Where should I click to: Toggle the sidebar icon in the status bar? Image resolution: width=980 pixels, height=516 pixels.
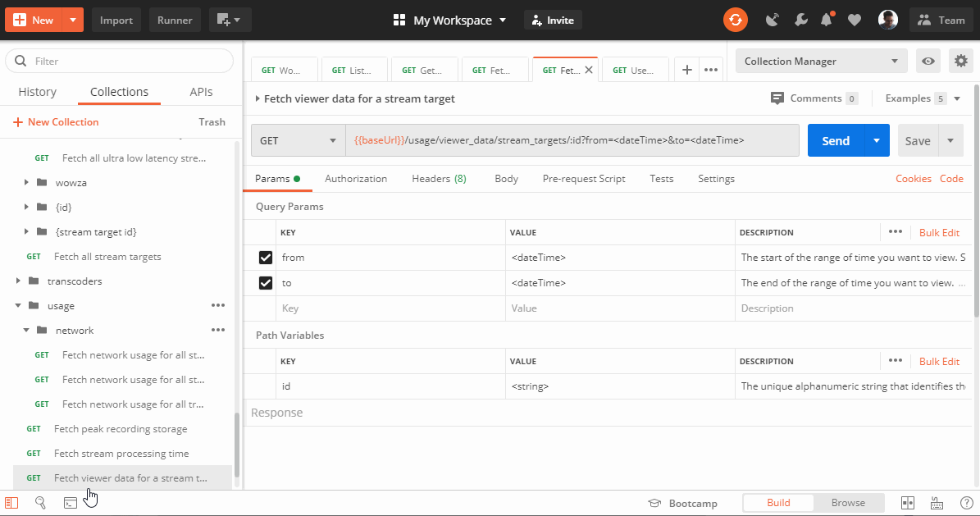tap(11, 502)
